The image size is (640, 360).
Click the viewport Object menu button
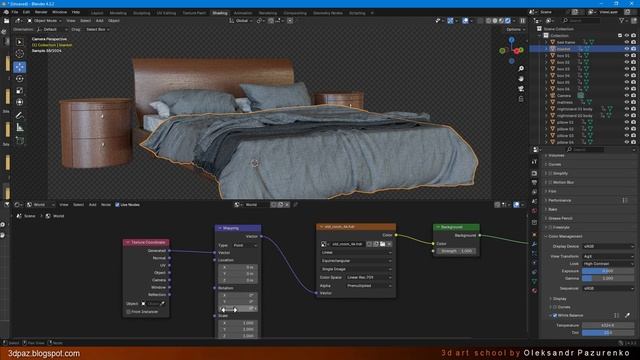(114, 20)
